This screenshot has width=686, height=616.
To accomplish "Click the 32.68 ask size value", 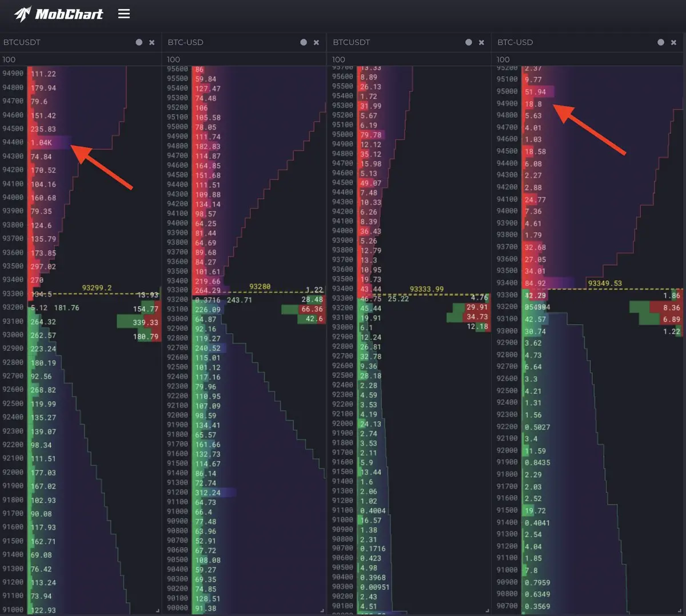I will (x=535, y=247).
